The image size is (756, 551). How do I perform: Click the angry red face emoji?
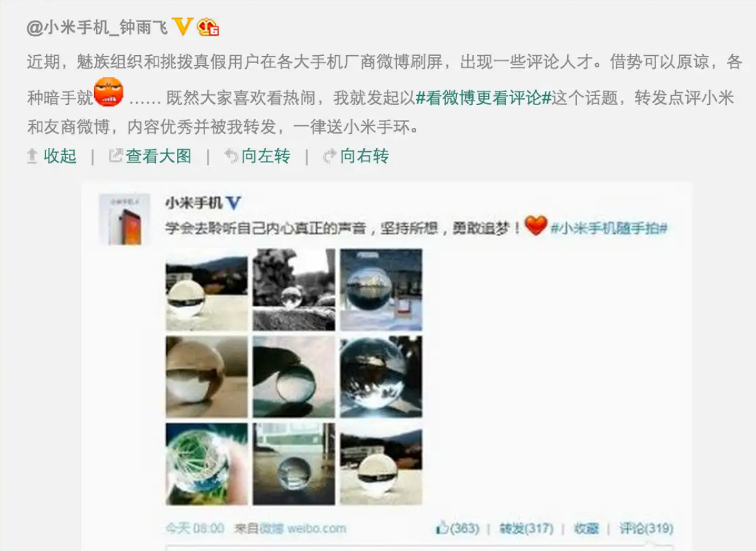pyautogui.click(x=108, y=92)
